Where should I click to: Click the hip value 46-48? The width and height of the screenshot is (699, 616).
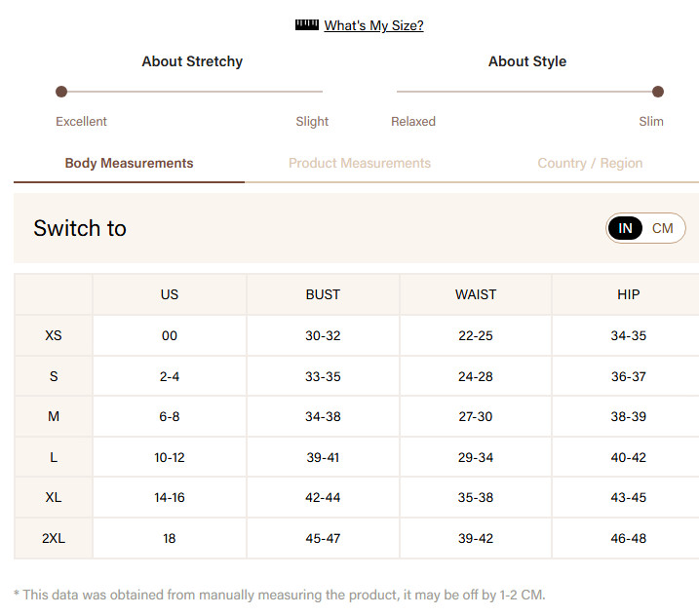tap(629, 539)
